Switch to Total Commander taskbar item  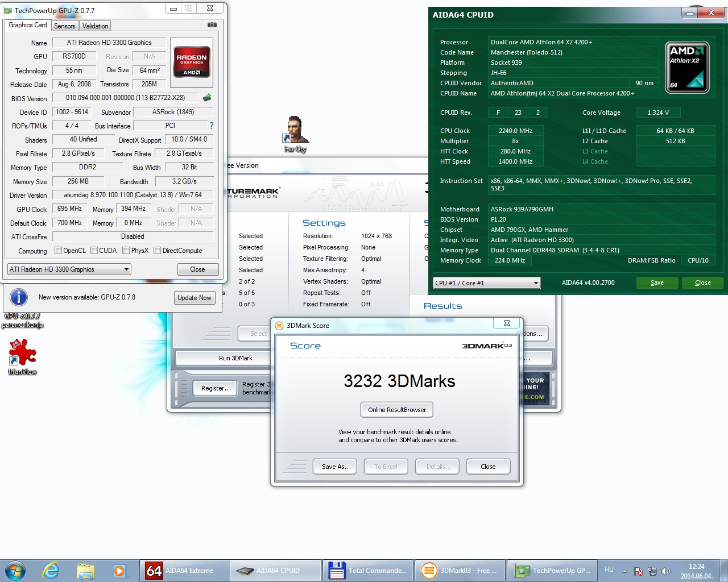click(x=368, y=570)
